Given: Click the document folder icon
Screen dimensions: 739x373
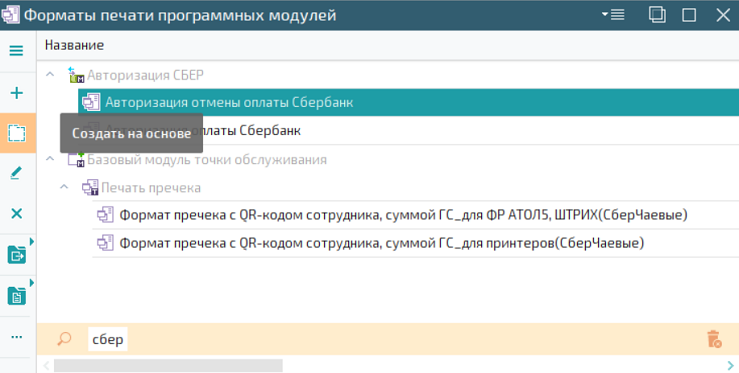Looking at the screenshot, I should 16,296.
